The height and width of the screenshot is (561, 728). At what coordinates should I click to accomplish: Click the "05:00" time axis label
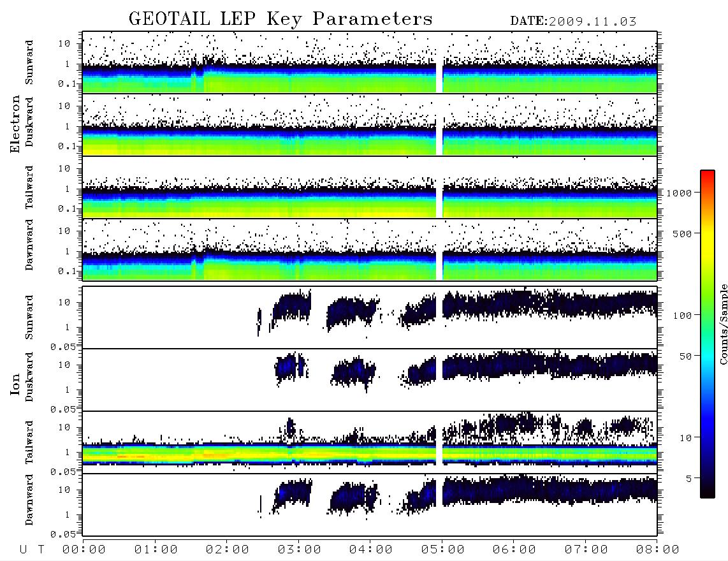coord(443,550)
